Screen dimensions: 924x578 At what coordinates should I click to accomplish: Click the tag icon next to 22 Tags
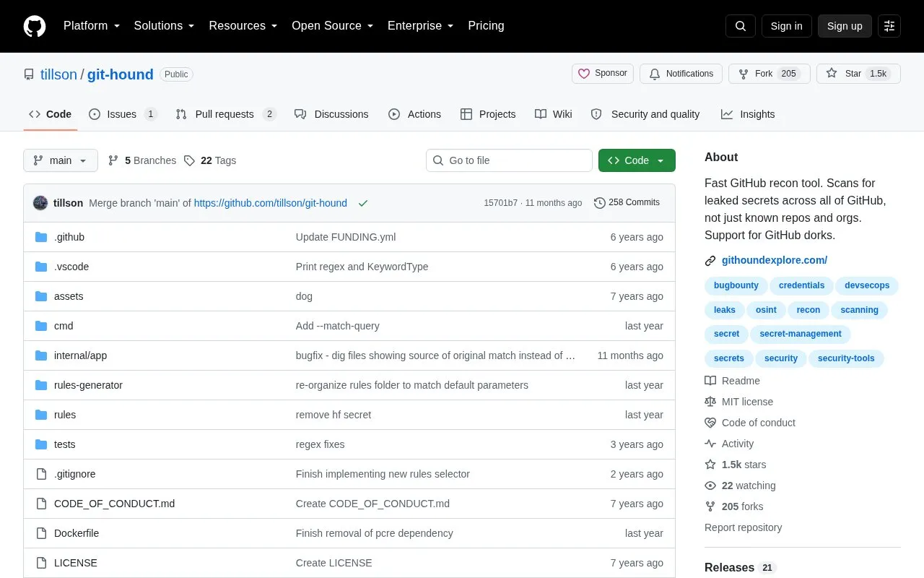[x=189, y=160]
